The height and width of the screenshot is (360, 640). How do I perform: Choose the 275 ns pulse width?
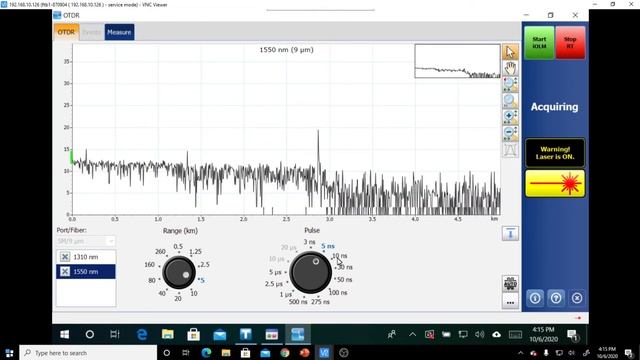point(320,302)
